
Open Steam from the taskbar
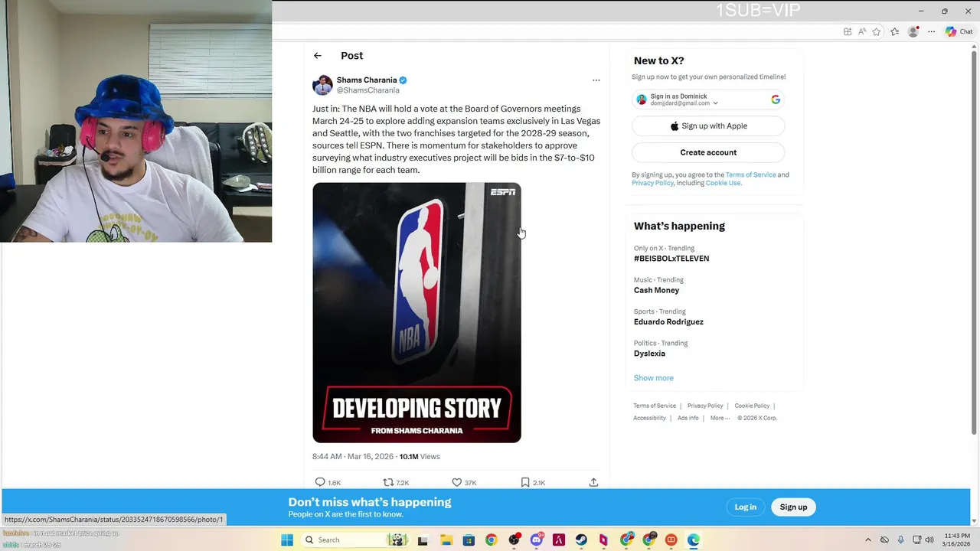pos(581,540)
